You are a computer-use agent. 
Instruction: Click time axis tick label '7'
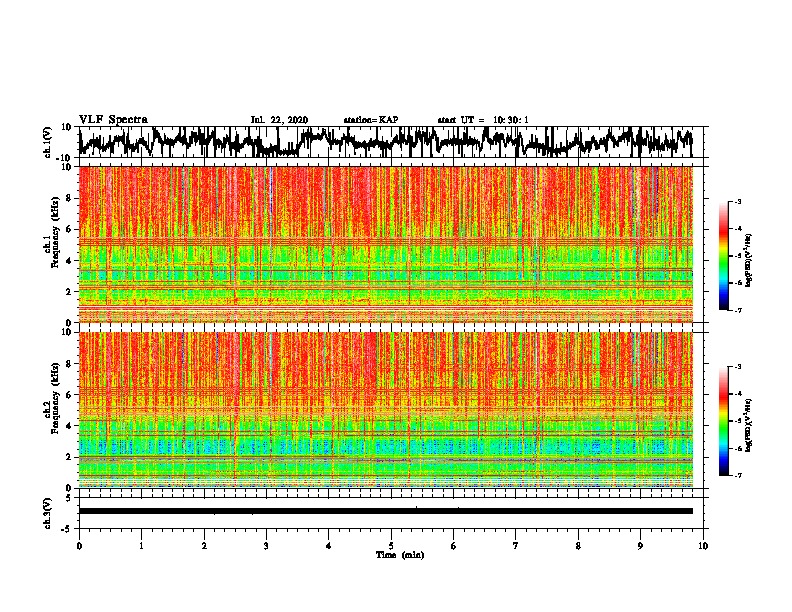(x=516, y=546)
